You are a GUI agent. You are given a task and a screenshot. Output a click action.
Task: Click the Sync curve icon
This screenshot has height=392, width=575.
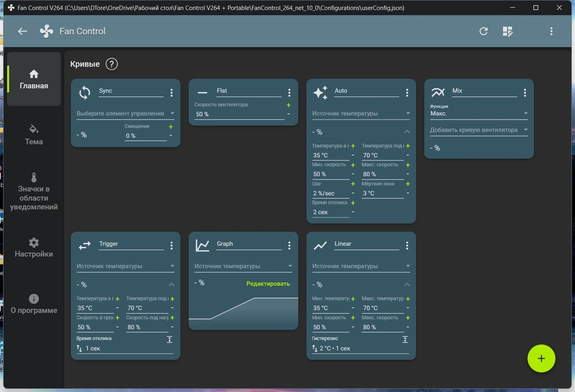click(85, 92)
